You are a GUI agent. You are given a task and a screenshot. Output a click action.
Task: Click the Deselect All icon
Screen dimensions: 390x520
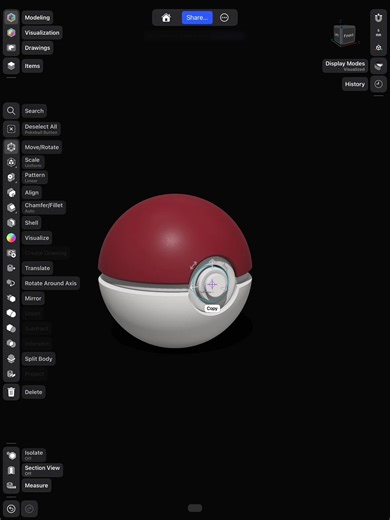[11, 129]
